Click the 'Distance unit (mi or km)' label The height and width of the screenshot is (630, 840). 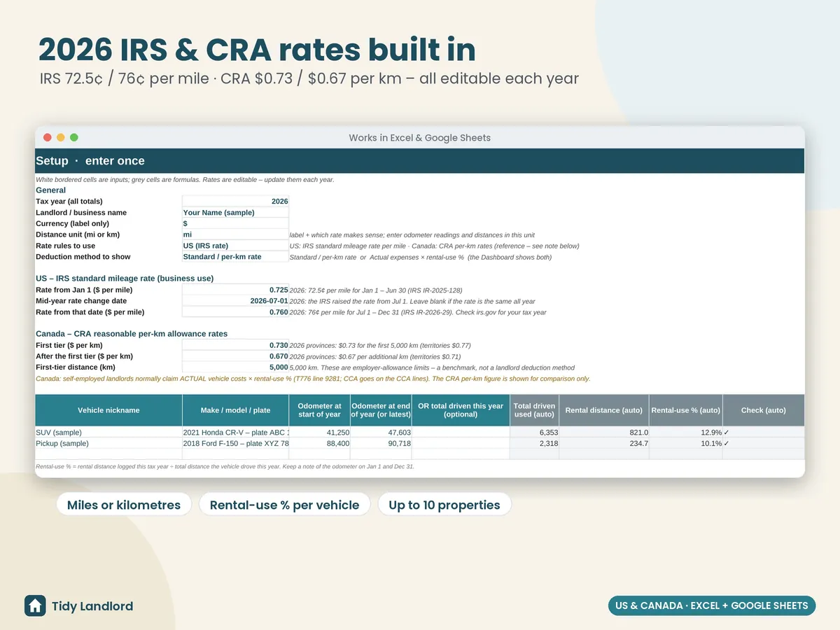pyautogui.click(x=78, y=234)
